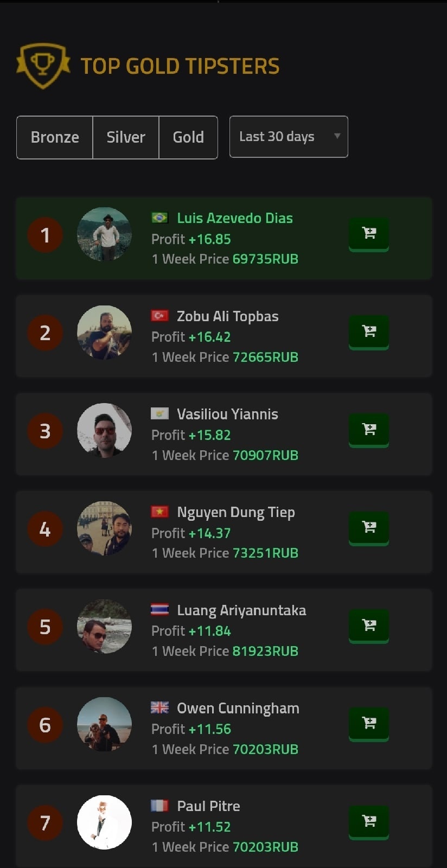Viewport: 447px width, 868px height.
Task: Switch to the Bronze tier tab
Action: [x=55, y=137]
